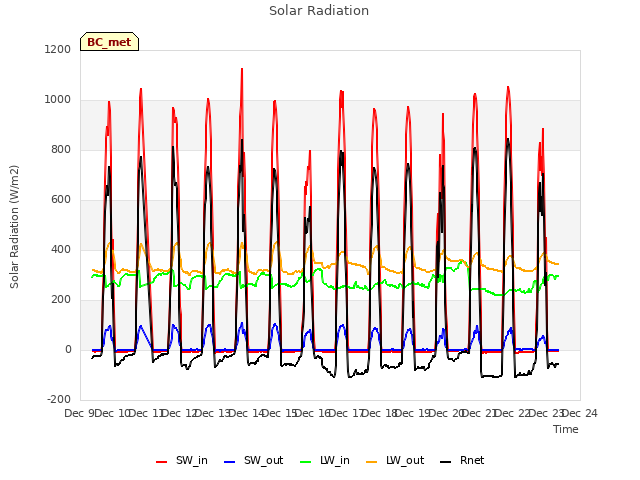
Task: Toggle the SW_in legend entry
Action: pyautogui.click(x=182, y=461)
